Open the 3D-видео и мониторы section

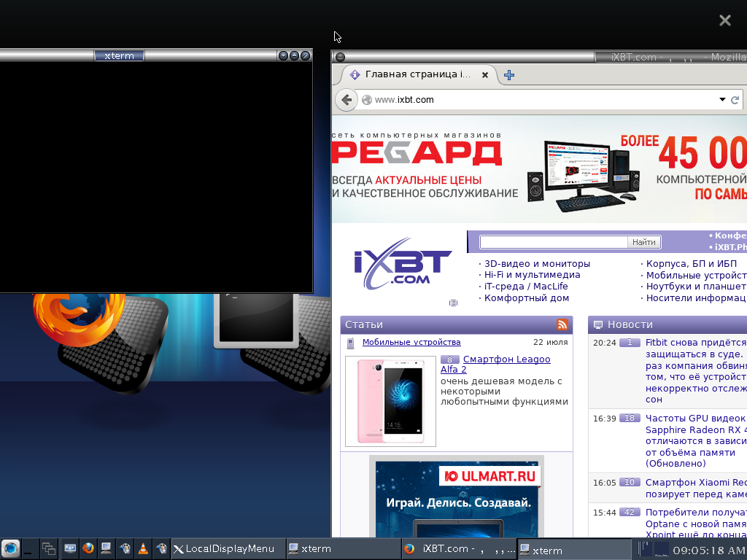pyautogui.click(x=537, y=263)
